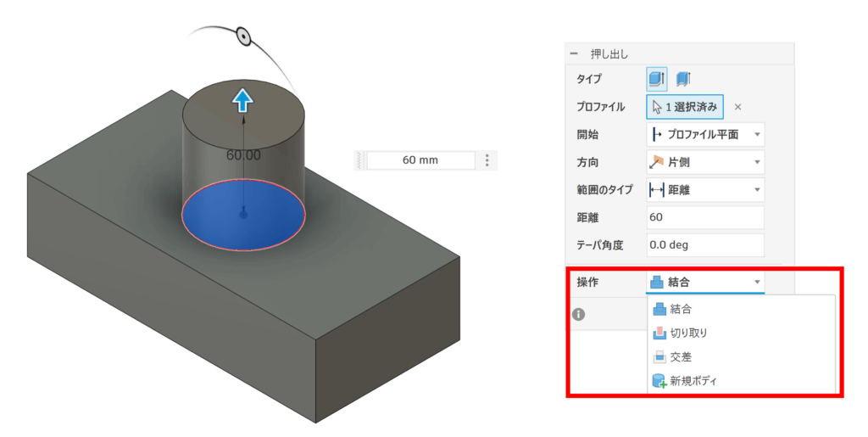
Task: Clear profile selection with X icon
Action: click(x=737, y=107)
